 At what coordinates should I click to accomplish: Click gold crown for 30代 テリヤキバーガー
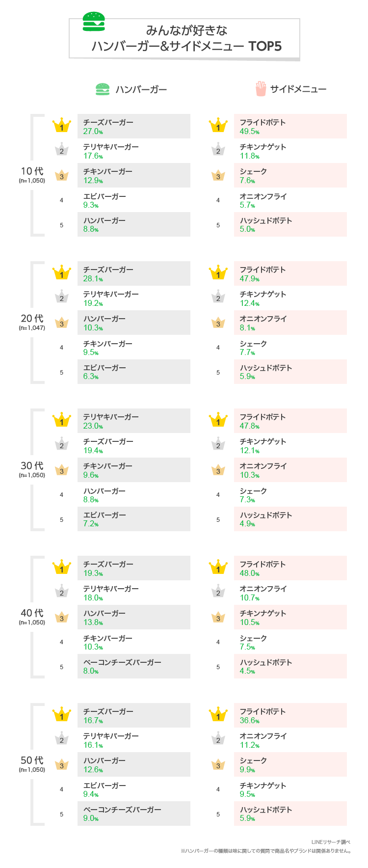[62, 420]
